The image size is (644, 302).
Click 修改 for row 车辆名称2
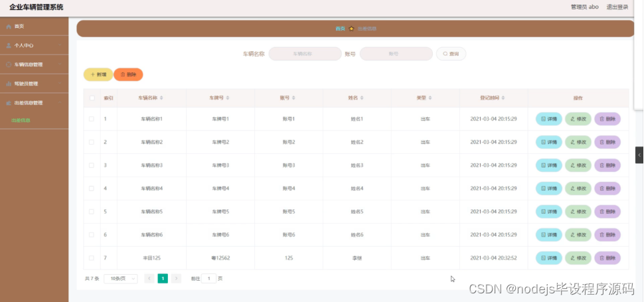point(578,142)
